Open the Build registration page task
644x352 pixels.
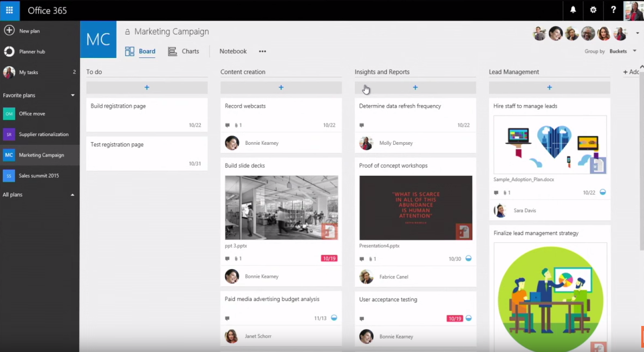pos(147,115)
